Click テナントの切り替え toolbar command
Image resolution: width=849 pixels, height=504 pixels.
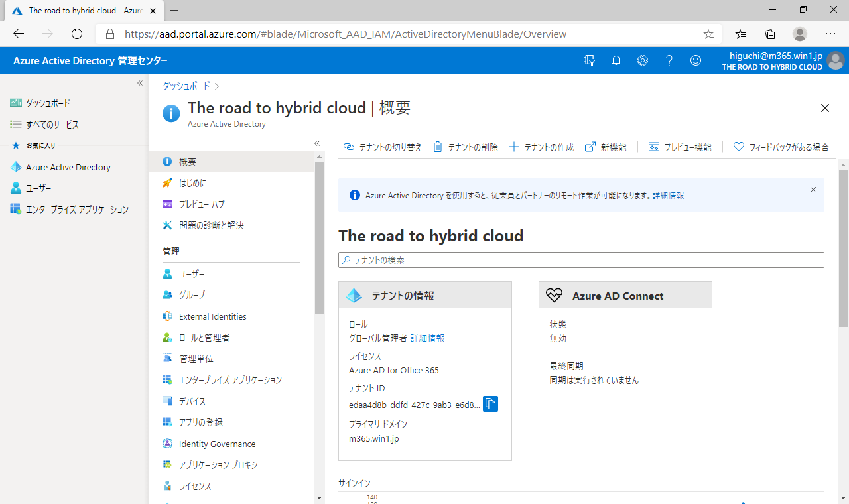point(383,147)
